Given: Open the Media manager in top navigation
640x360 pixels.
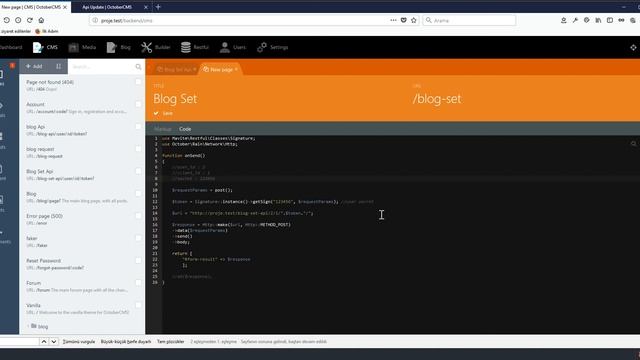Looking at the screenshot, I should [82, 47].
